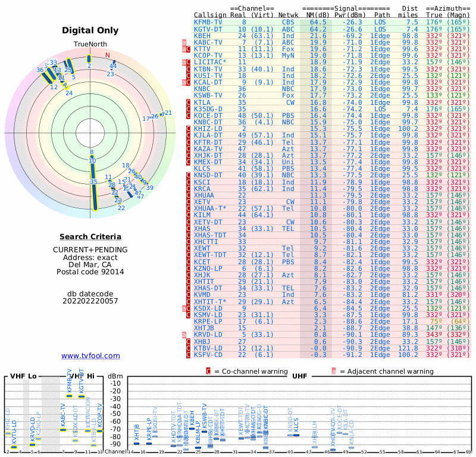Click the 121.8 distance value

pos(408,348)
